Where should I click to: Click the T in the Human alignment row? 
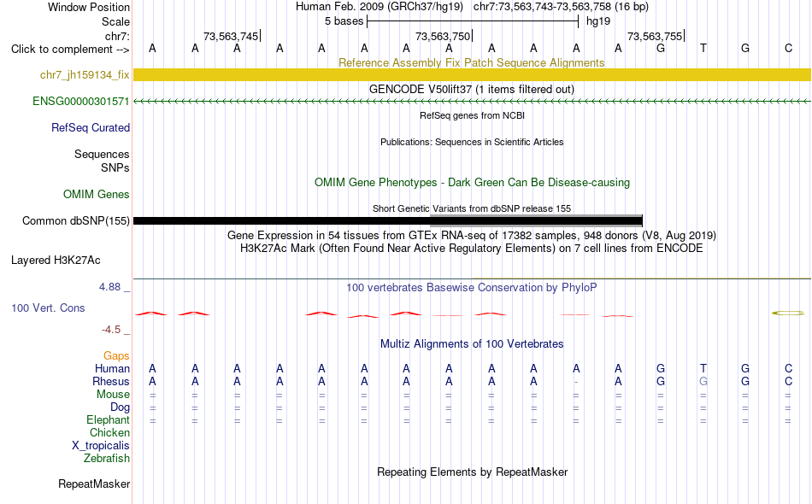703,369
